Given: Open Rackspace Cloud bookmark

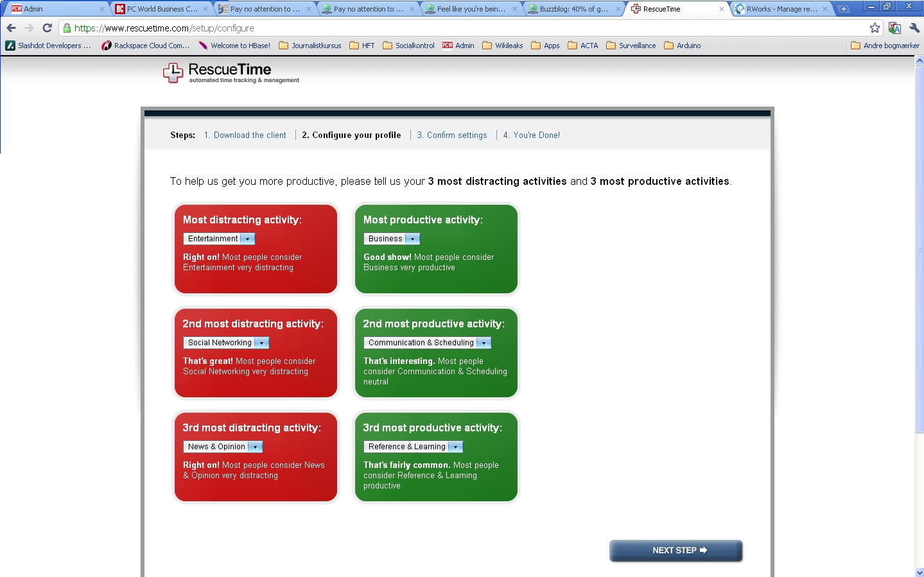Looking at the screenshot, I should (146, 46).
